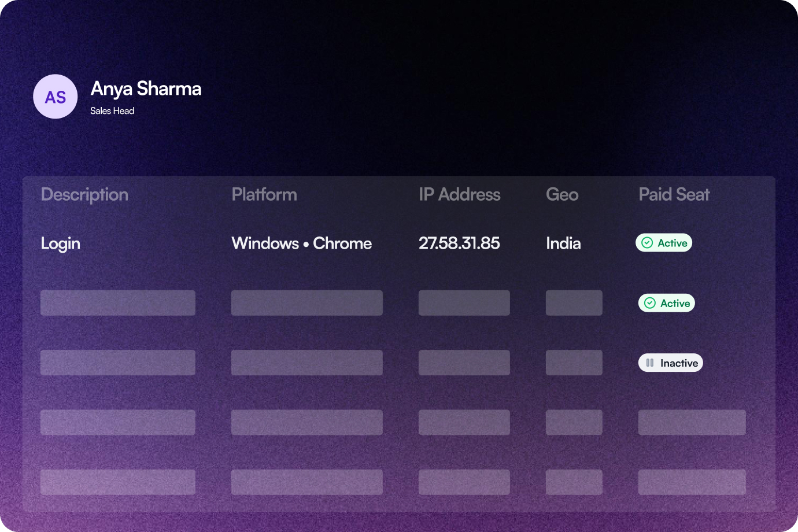Toggle the Inactive status badge
This screenshot has height=532, width=798.
(670, 363)
